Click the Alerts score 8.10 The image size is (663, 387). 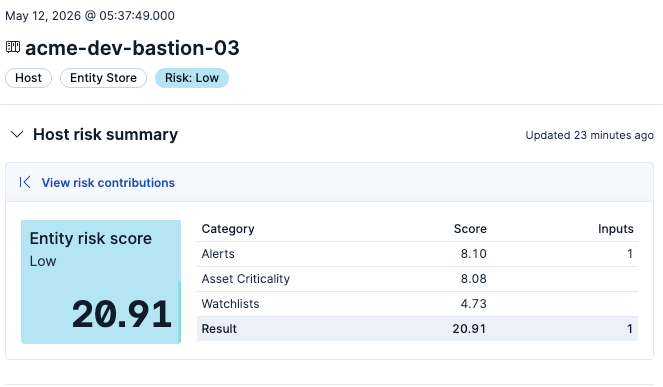[x=474, y=254]
